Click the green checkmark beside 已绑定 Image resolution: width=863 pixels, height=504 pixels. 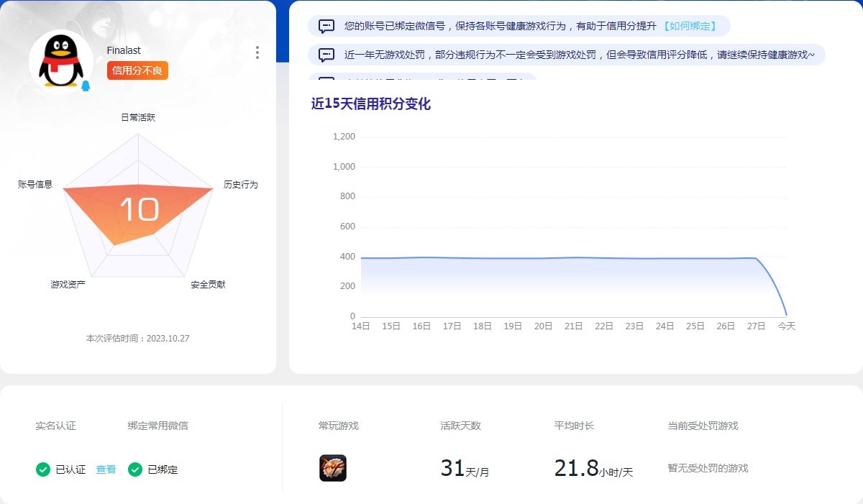point(134,468)
